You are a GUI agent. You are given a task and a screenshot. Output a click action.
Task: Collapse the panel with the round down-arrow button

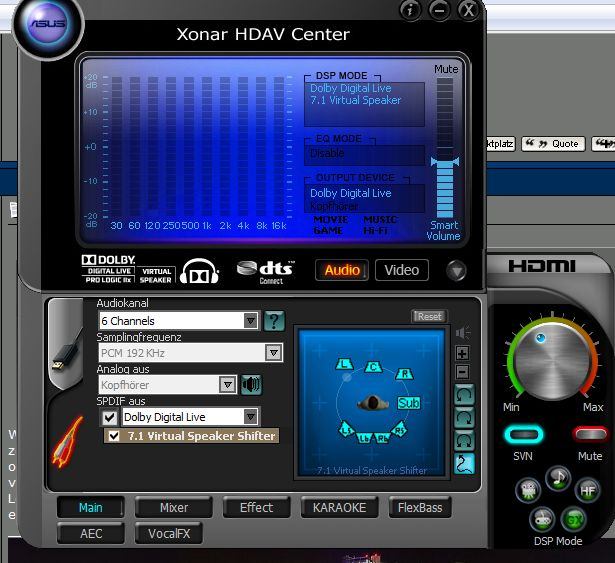[456, 270]
